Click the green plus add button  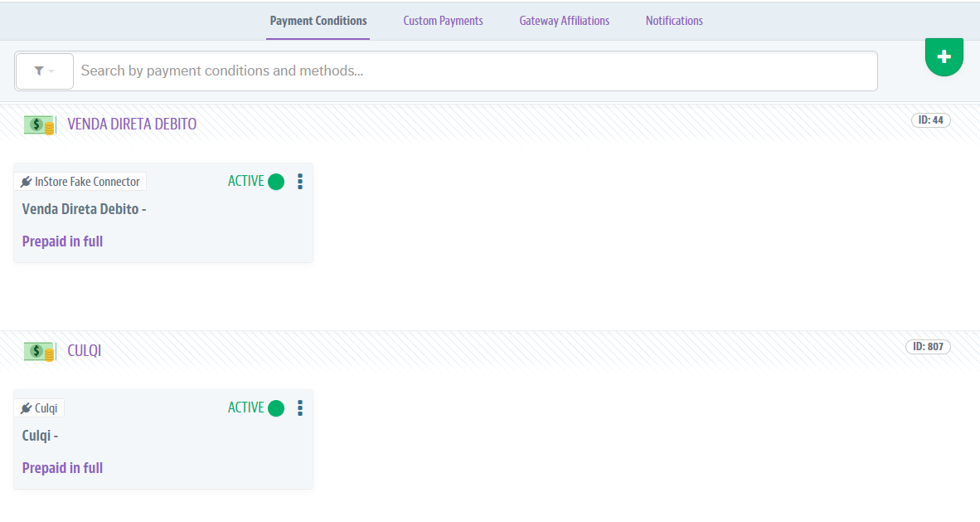pos(944,56)
